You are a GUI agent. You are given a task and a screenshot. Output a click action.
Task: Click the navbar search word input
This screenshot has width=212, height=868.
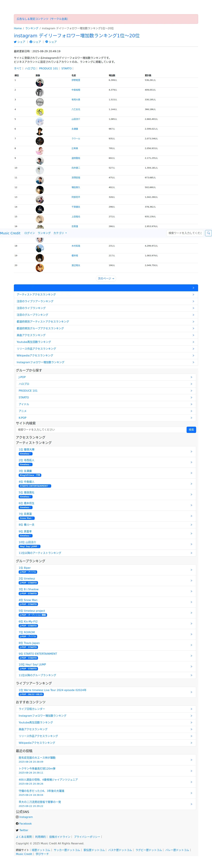185,233
